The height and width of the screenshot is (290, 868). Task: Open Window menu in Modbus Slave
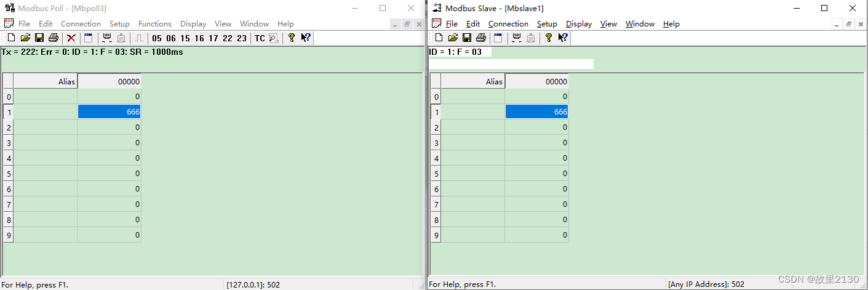(x=640, y=24)
